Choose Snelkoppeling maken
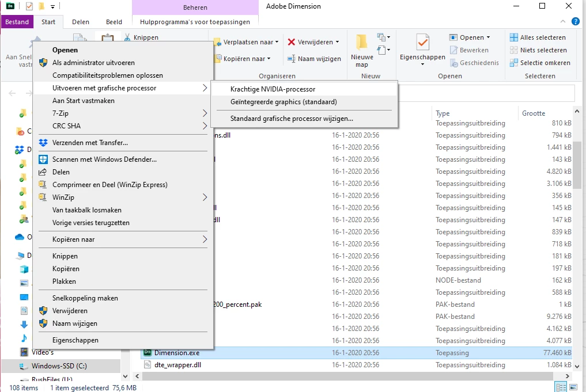This screenshot has height=392, width=586. click(x=123, y=298)
